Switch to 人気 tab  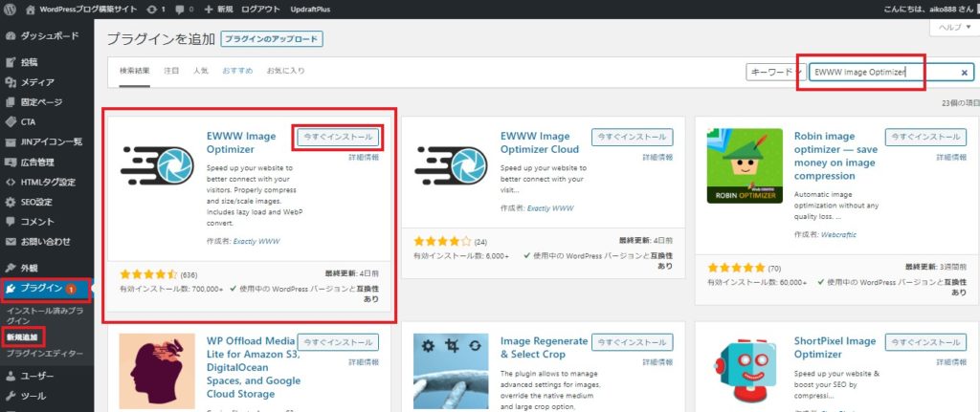201,71
